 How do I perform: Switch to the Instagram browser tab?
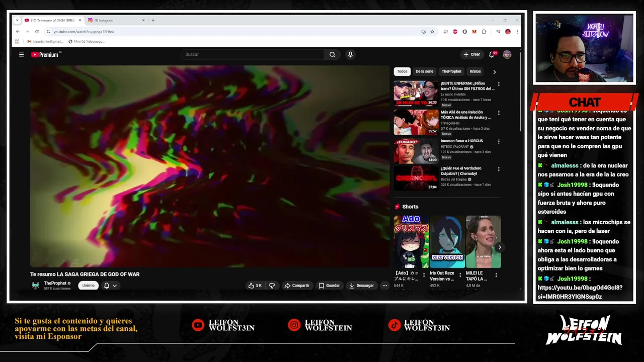pos(115,20)
